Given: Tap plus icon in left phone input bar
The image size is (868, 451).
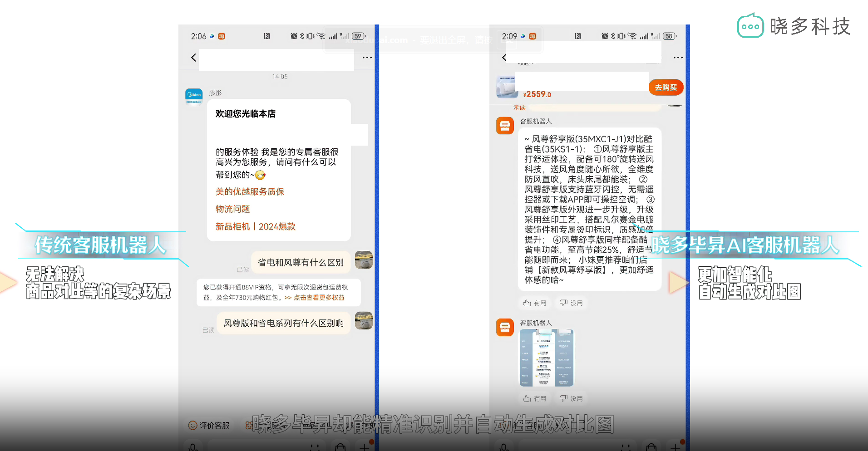Looking at the screenshot, I should click(x=364, y=447).
